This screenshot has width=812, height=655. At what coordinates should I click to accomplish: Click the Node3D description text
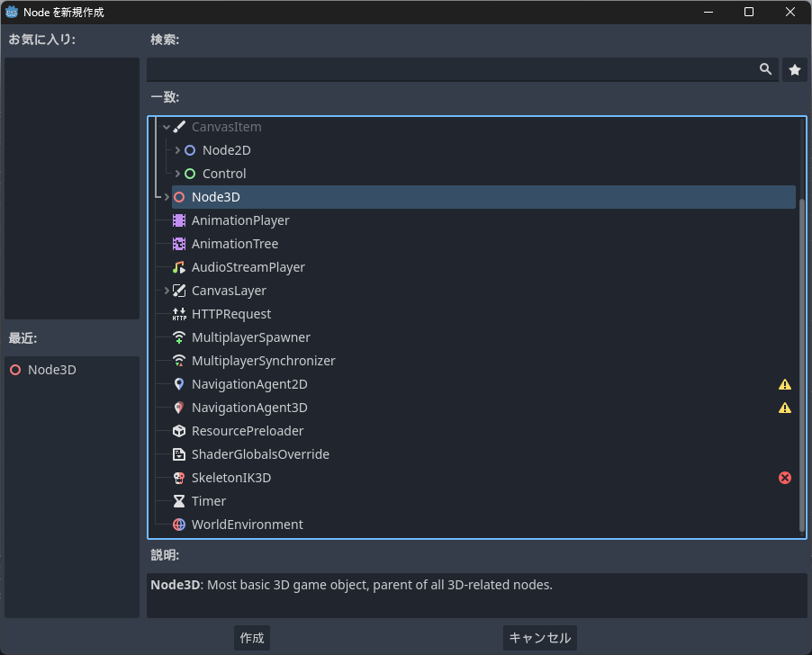pos(352,585)
